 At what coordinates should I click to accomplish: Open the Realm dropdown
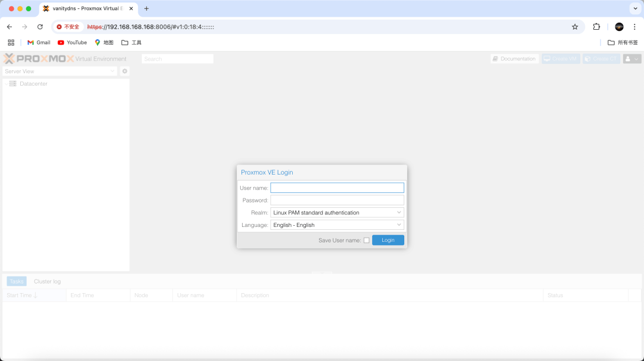(x=337, y=213)
